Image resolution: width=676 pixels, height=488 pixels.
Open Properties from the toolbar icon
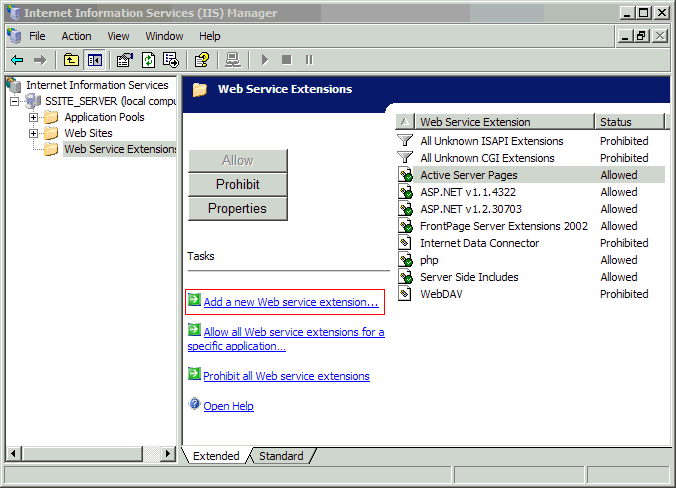pos(125,60)
